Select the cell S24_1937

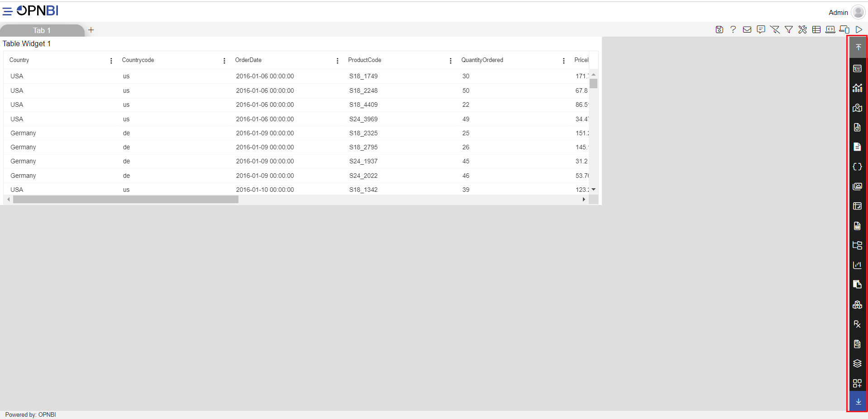[363, 161]
